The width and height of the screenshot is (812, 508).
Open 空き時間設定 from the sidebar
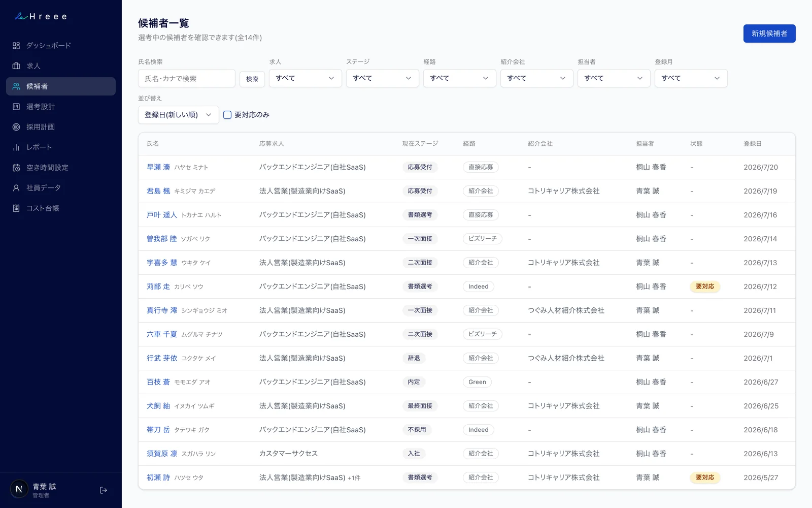pos(61,168)
